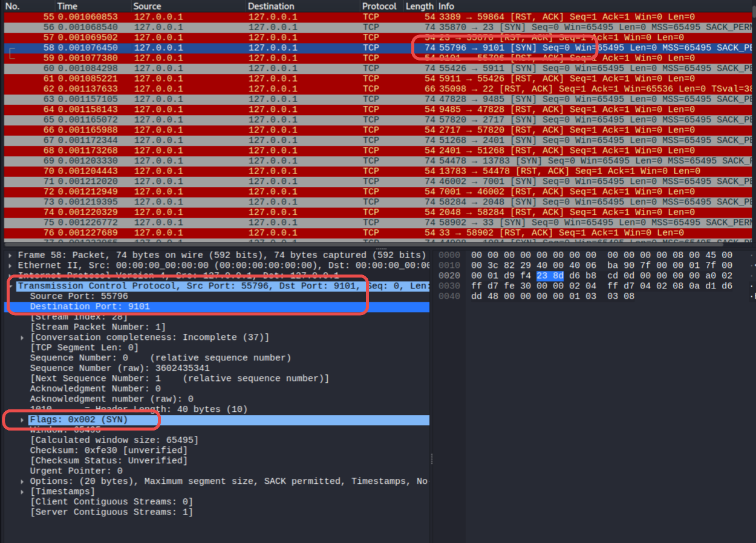Select the Acknowledgment Number: 0 field
The height and width of the screenshot is (543, 756).
pos(95,389)
